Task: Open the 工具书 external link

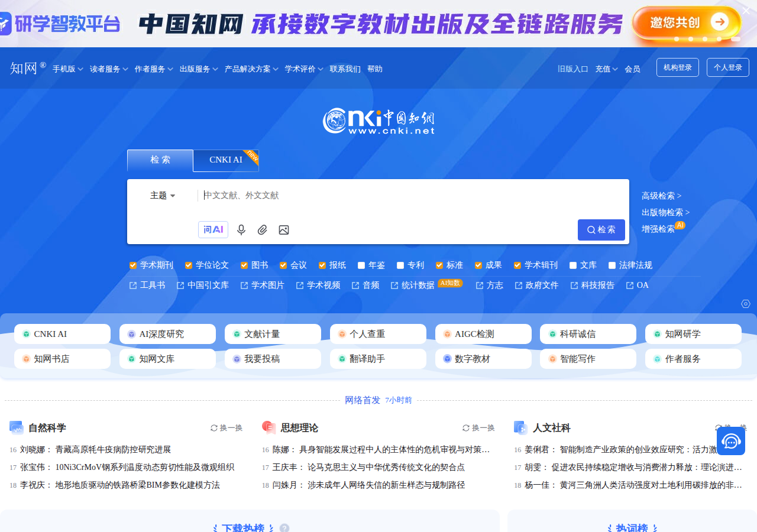Action: (147, 286)
